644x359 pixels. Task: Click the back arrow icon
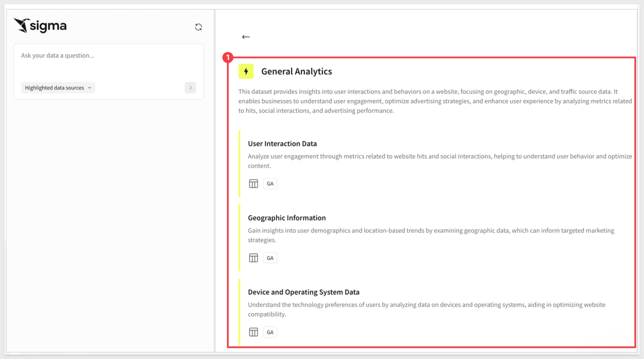point(246,37)
